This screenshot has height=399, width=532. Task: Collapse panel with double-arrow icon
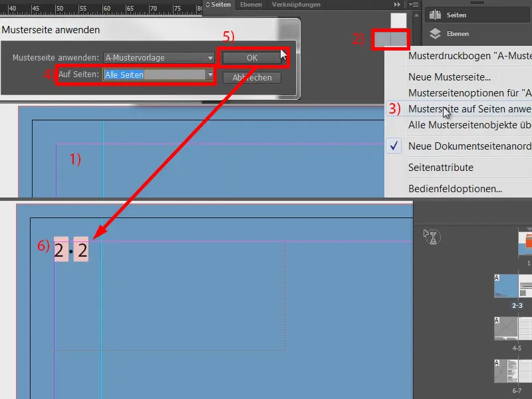397,5
